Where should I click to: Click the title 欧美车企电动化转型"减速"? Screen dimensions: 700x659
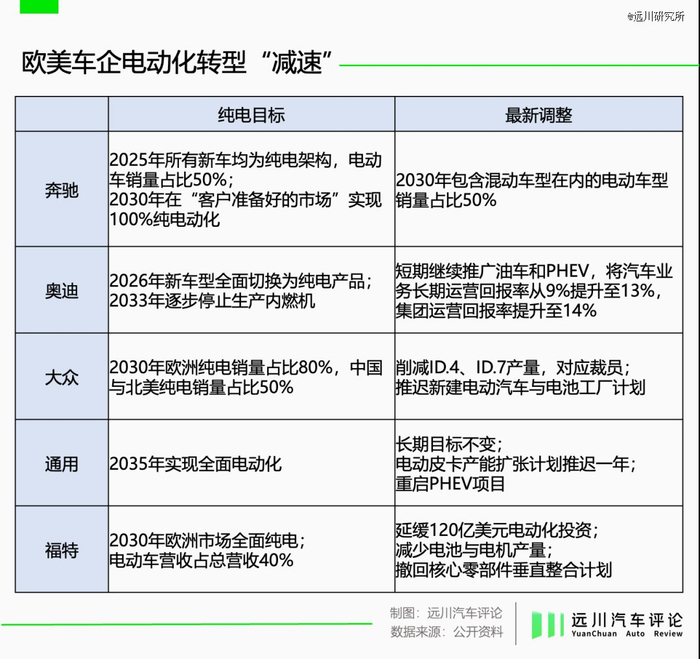178,62
